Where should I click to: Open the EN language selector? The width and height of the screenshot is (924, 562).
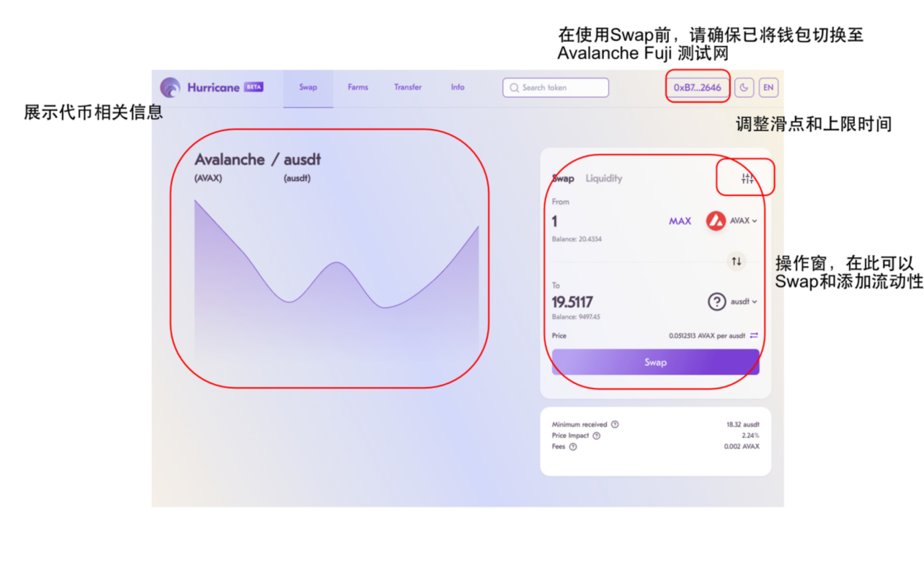[768, 87]
